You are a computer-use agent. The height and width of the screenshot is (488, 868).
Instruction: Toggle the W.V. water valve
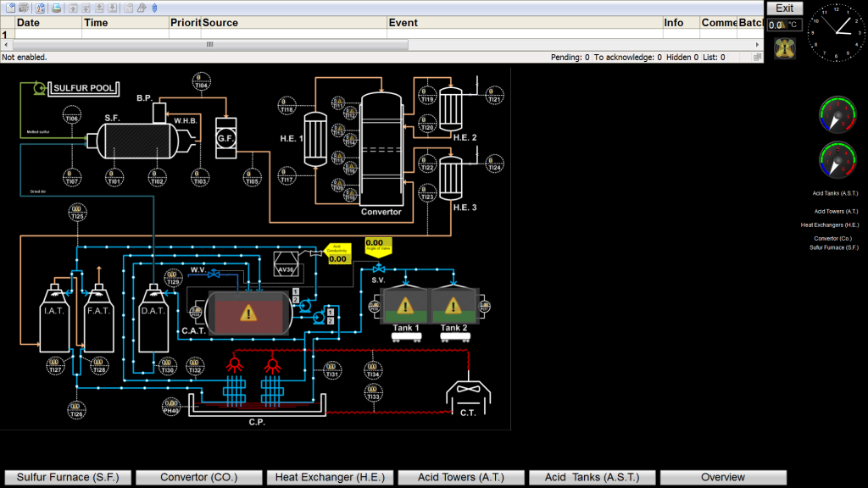[x=214, y=274]
